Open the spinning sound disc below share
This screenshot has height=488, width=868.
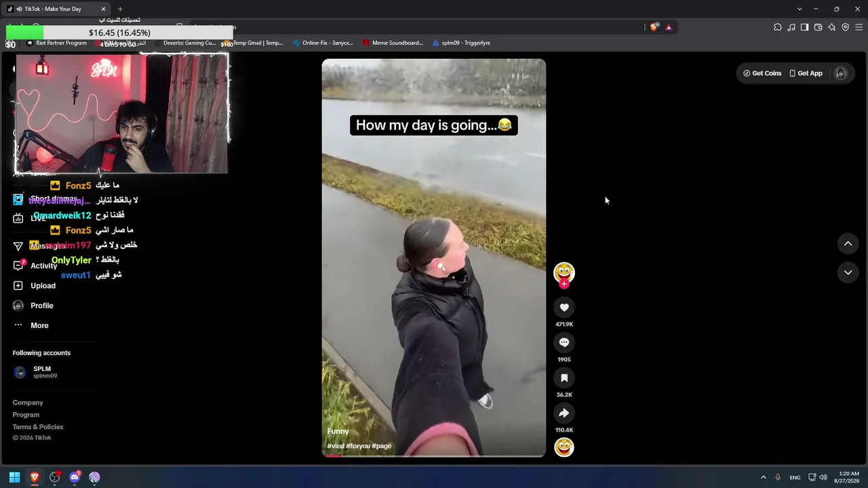tap(564, 447)
